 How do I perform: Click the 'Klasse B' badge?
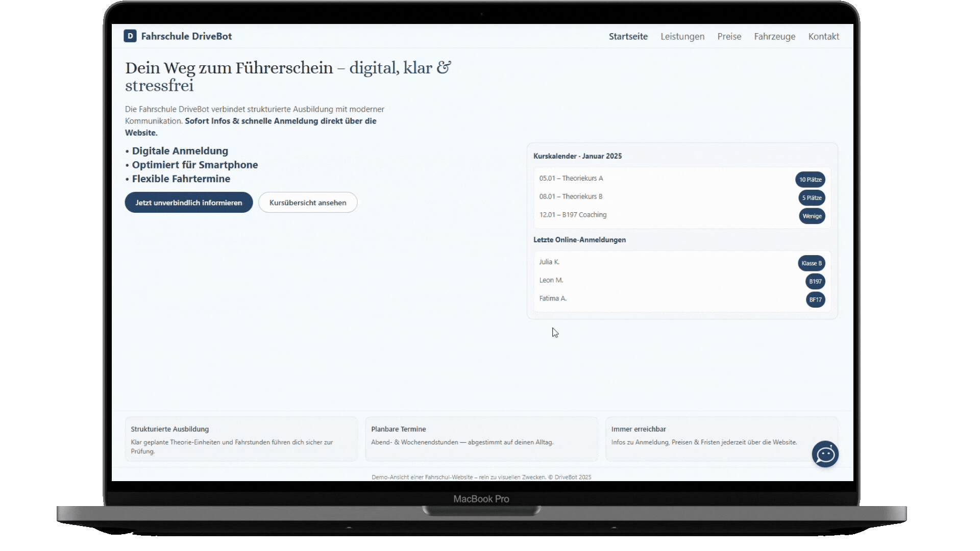coord(811,263)
